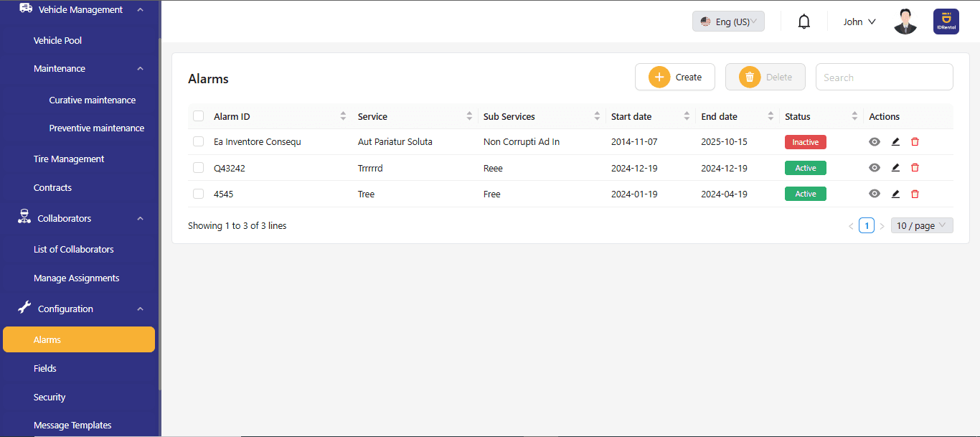Sort by Start date column arrows

click(687, 116)
